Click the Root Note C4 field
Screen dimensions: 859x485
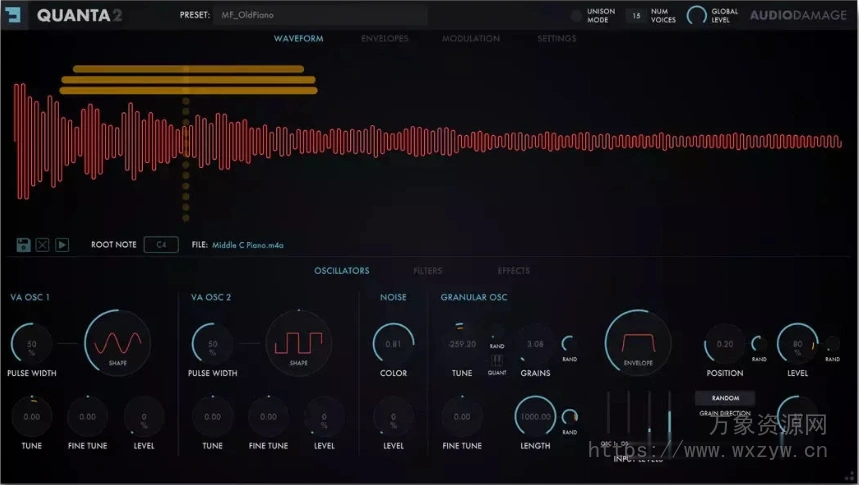pos(161,244)
